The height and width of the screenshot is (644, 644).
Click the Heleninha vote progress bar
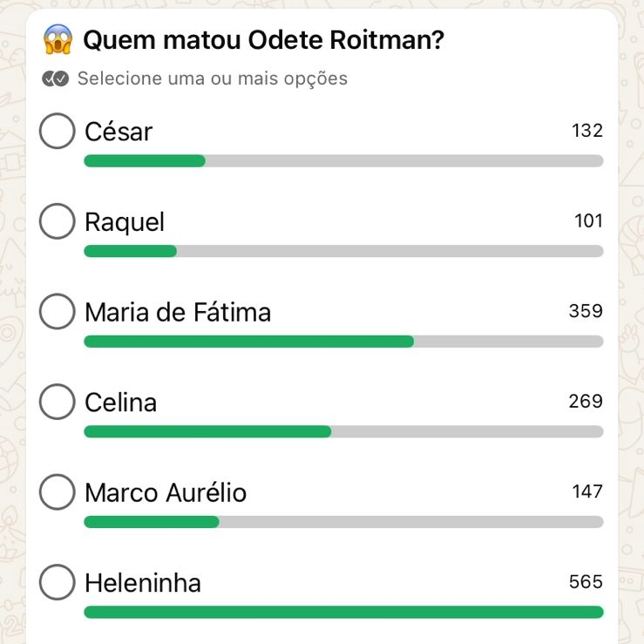pos(343,612)
